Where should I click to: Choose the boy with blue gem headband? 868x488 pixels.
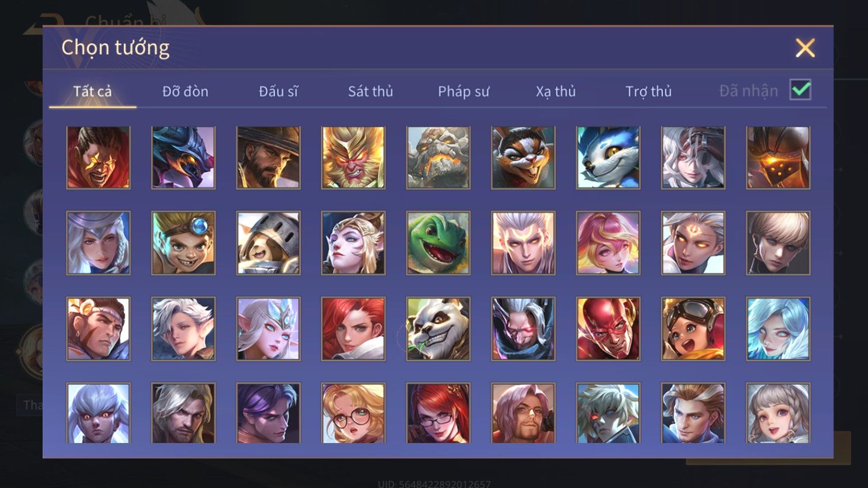tap(183, 243)
